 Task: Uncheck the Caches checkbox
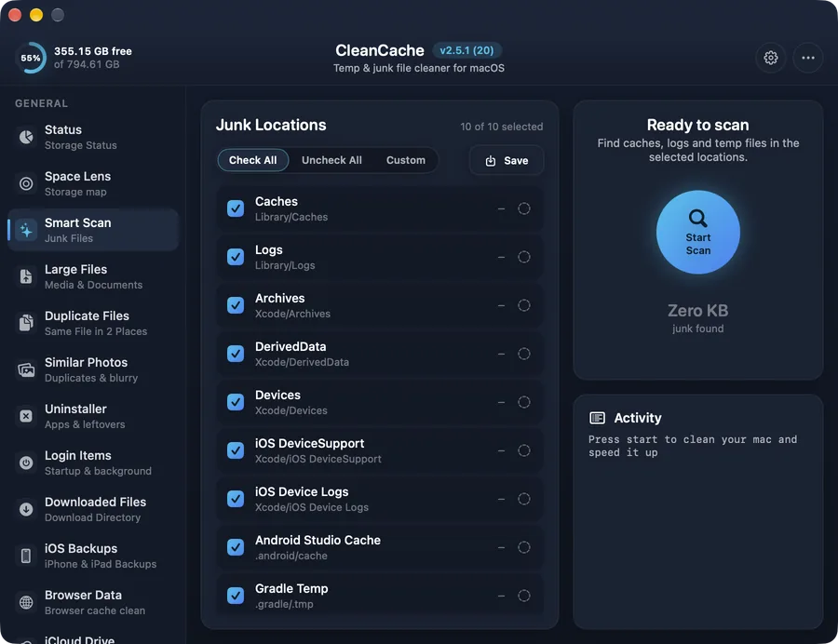[x=236, y=208]
